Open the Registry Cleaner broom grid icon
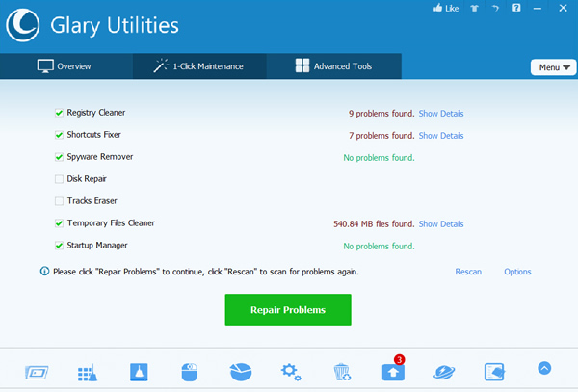The height and width of the screenshot is (392, 578). coord(88,373)
